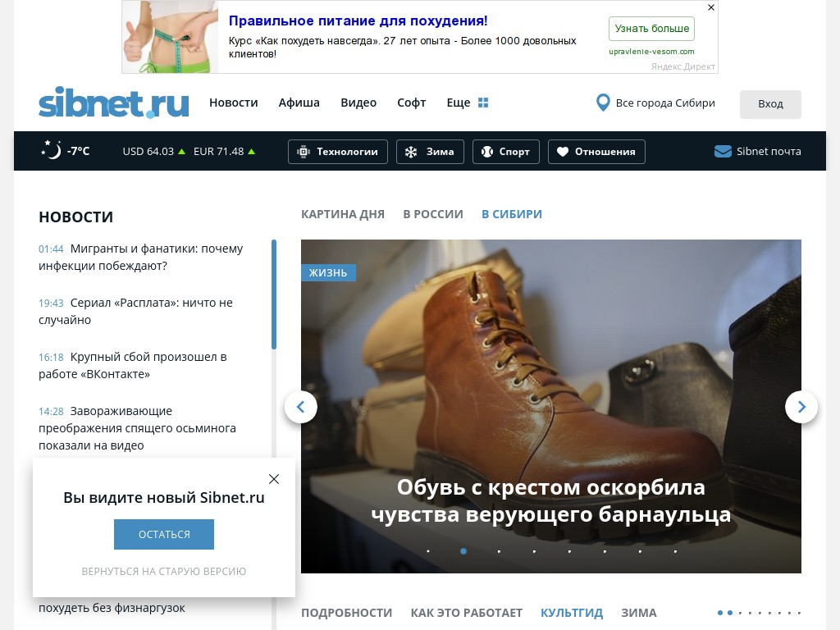Click the 'Узнать больше' ad button
This screenshot has width=840, height=630.
coord(651,29)
